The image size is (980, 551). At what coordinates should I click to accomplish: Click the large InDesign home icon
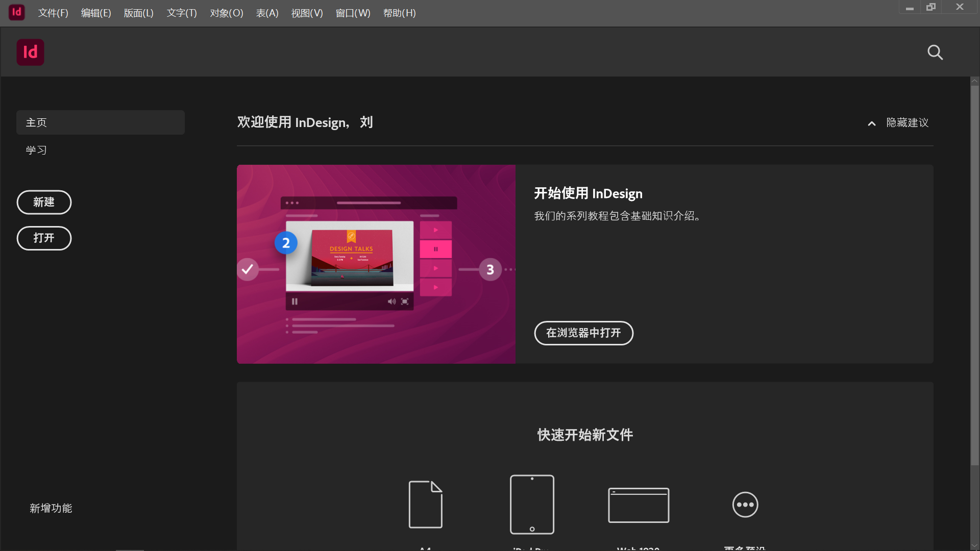pyautogui.click(x=30, y=52)
